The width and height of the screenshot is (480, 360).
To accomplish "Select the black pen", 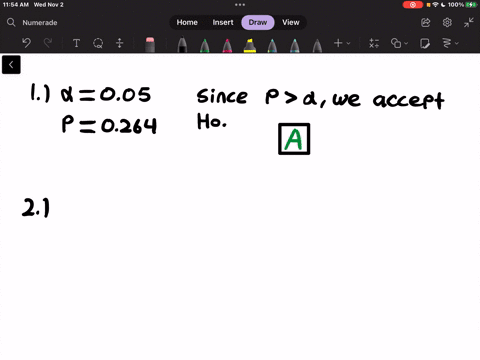I will pyautogui.click(x=182, y=45).
